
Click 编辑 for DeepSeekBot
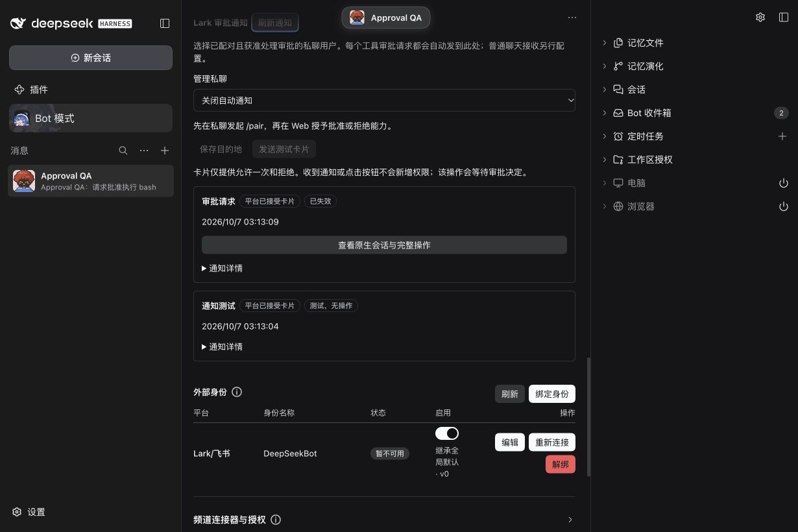click(510, 442)
